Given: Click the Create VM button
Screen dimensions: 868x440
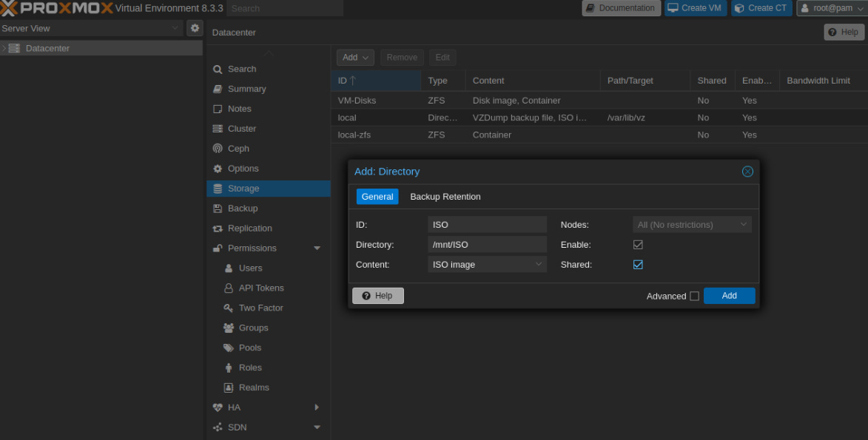Looking at the screenshot, I should point(696,8).
